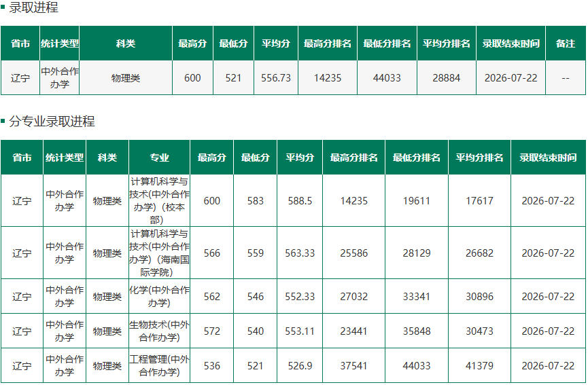
Task: Select the lowest score 540
Action: pos(256,331)
